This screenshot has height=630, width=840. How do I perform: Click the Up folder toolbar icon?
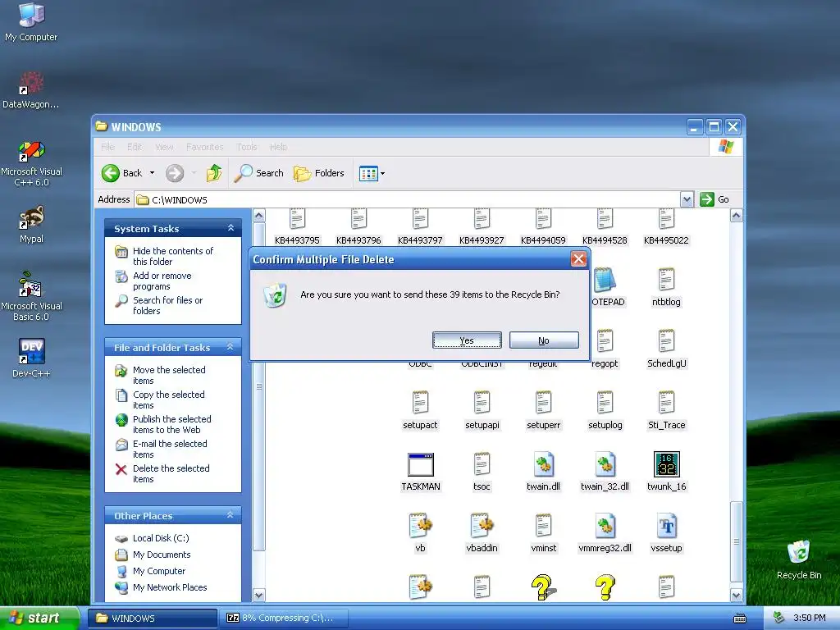tap(214, 173)
